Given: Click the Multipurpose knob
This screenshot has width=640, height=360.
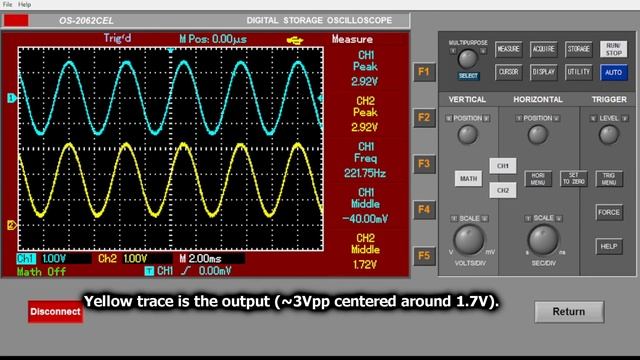Looking at the screenshot, I should click(x=468, y=59).
